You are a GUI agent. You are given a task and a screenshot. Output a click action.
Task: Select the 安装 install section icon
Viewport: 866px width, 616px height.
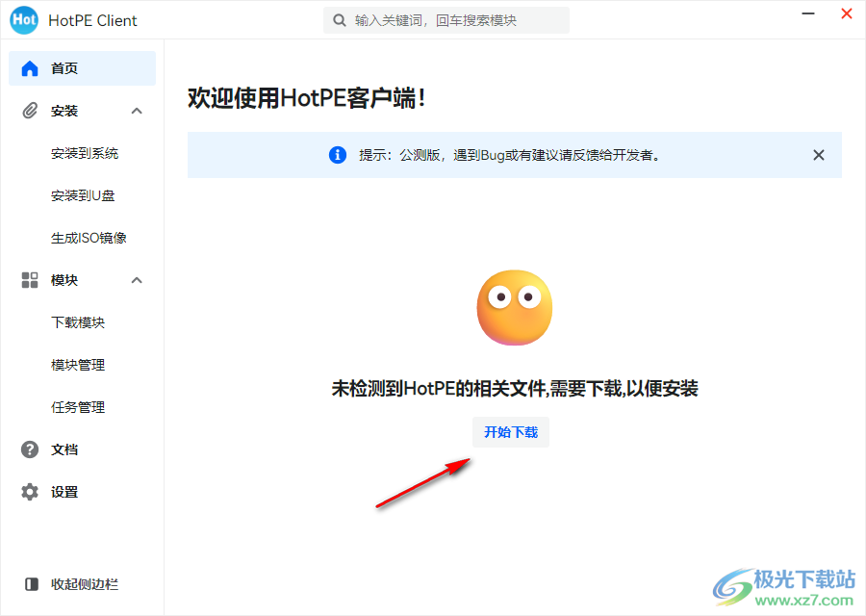[x=29, y=110]
